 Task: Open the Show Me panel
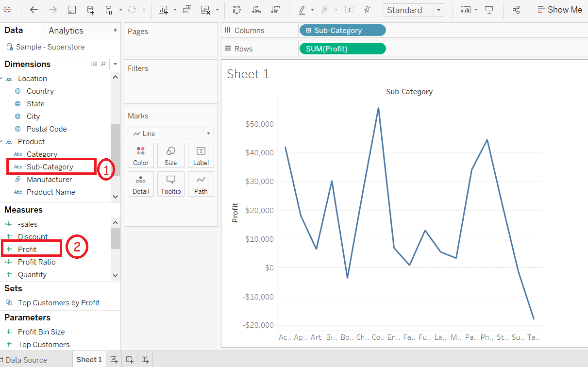click(x=560, y=10)
